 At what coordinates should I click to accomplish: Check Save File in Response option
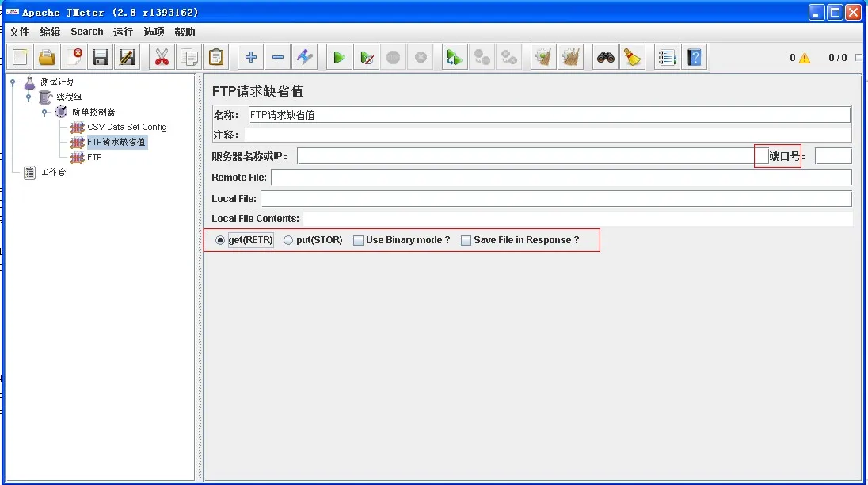pyautogui.click(x=466, y=240)
